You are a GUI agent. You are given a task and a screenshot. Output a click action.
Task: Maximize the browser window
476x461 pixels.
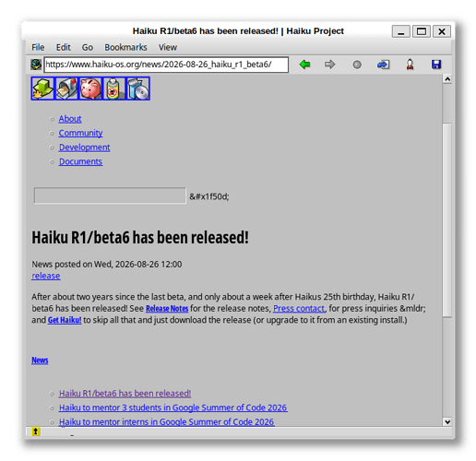point(422,31)
